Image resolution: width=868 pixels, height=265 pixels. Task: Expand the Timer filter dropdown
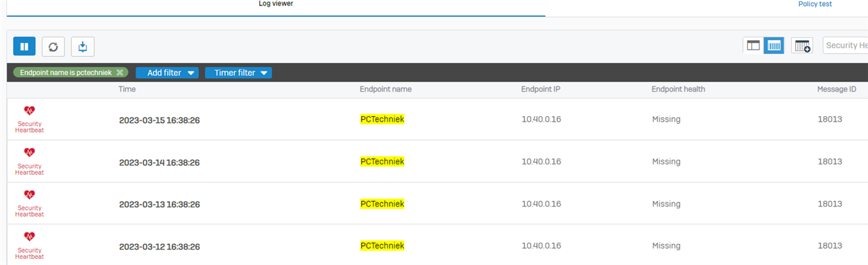click(x=238, y=73)
